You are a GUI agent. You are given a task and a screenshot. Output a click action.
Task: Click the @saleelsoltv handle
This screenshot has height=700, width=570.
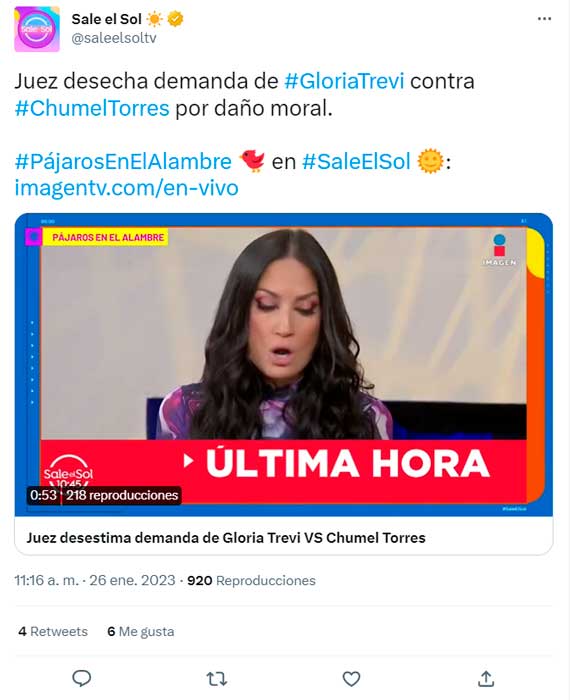pyautogui.click(x=114, y=38)
